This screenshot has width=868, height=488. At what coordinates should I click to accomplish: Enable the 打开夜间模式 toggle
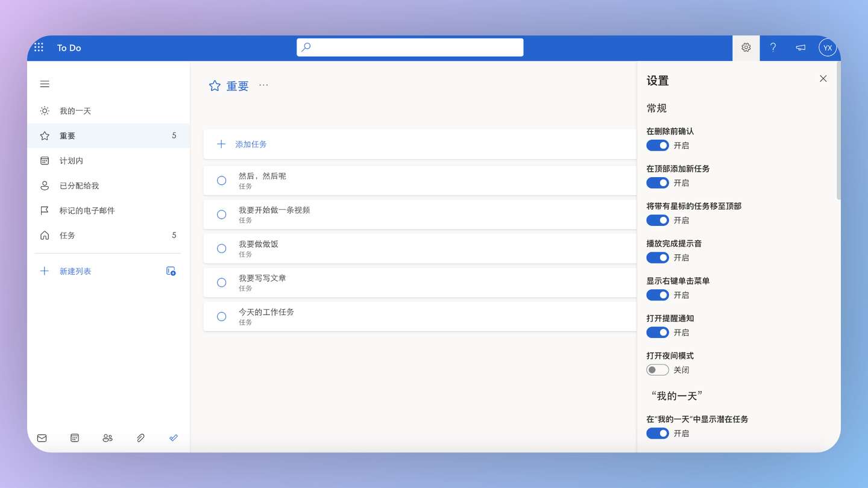pos(657,369)
